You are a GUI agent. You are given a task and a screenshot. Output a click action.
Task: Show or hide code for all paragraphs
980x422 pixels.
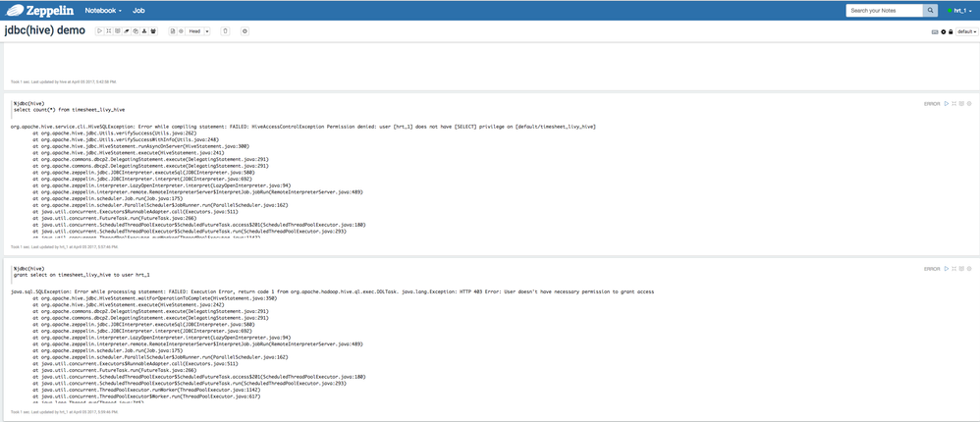coord(109,31)
